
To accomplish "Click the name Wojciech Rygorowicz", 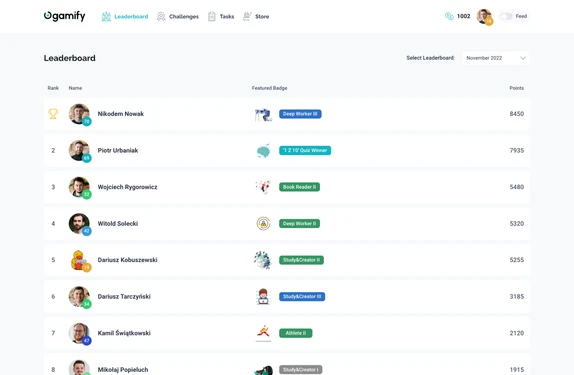I will [127, 187].
